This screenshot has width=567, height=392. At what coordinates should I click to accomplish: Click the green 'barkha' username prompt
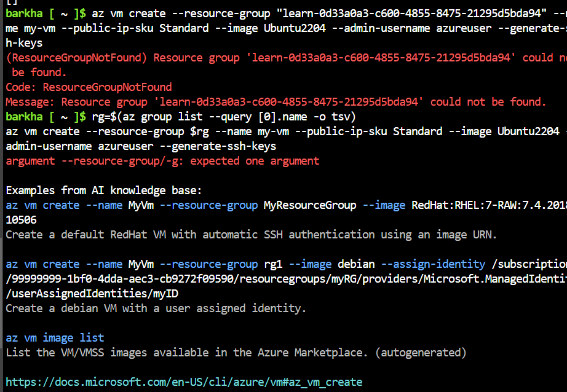24,13
